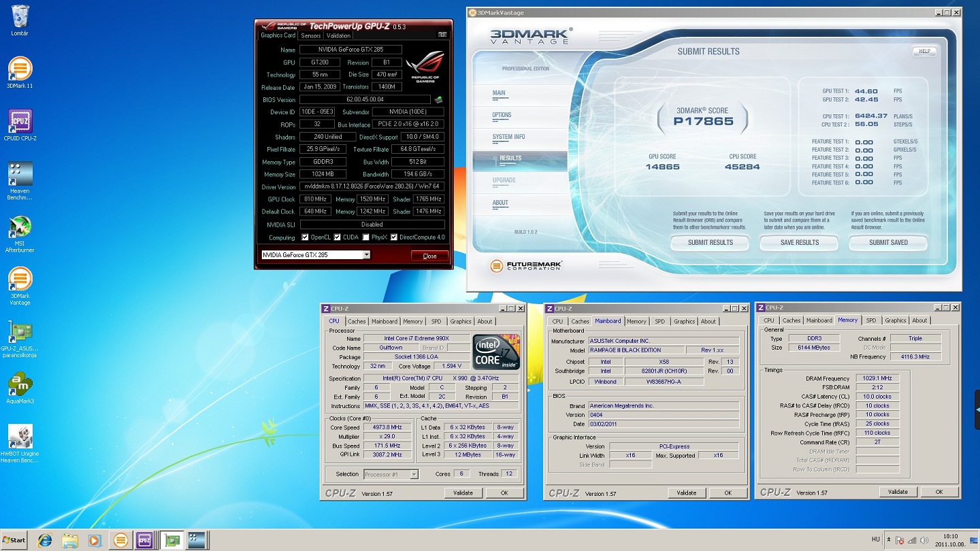Launch the 3DMark 11 desktop shortcut

20,73
